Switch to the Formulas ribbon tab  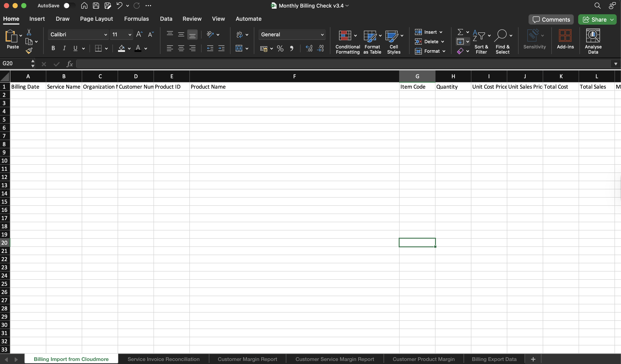click(x=136, y=18)
